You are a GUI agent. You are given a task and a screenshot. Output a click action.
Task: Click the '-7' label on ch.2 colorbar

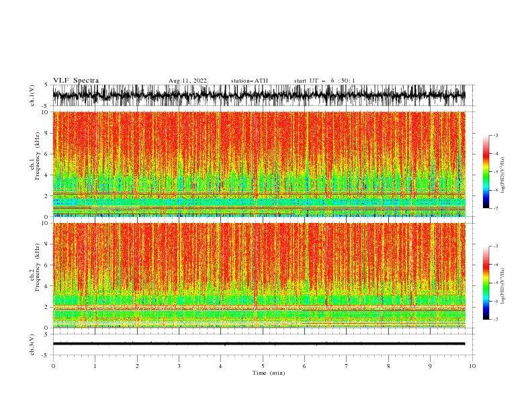495,320
